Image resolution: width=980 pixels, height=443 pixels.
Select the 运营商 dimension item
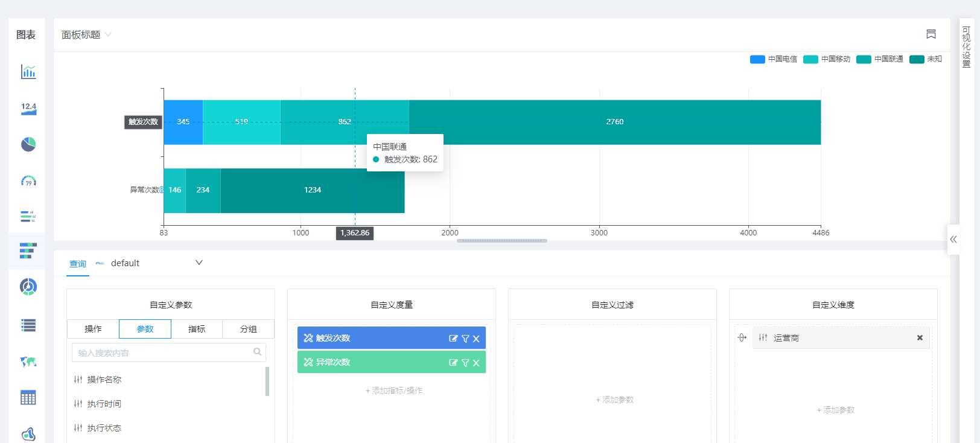tap(841, 337)
